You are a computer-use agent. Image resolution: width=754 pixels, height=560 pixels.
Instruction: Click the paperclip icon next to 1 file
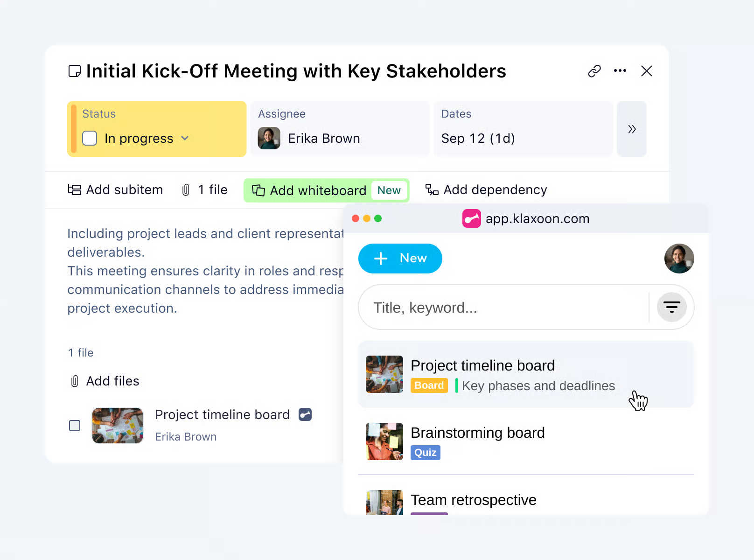coord(186,190)
